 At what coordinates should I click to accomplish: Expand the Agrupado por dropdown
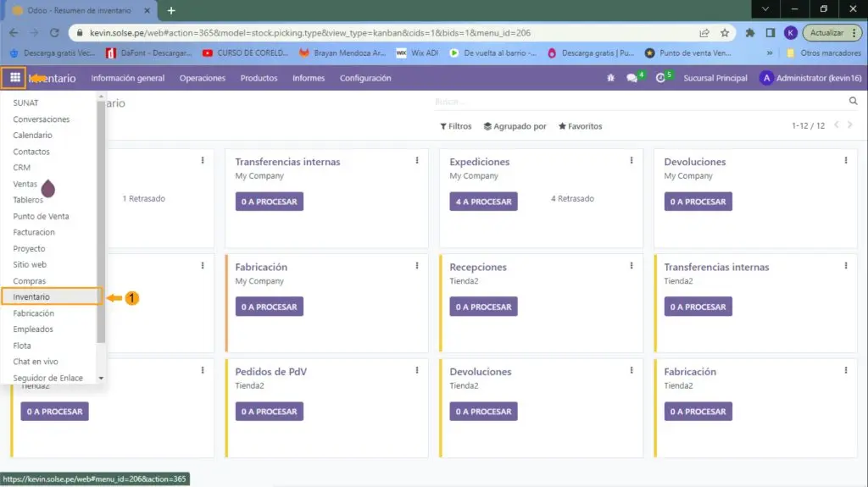tap(515, 126)
